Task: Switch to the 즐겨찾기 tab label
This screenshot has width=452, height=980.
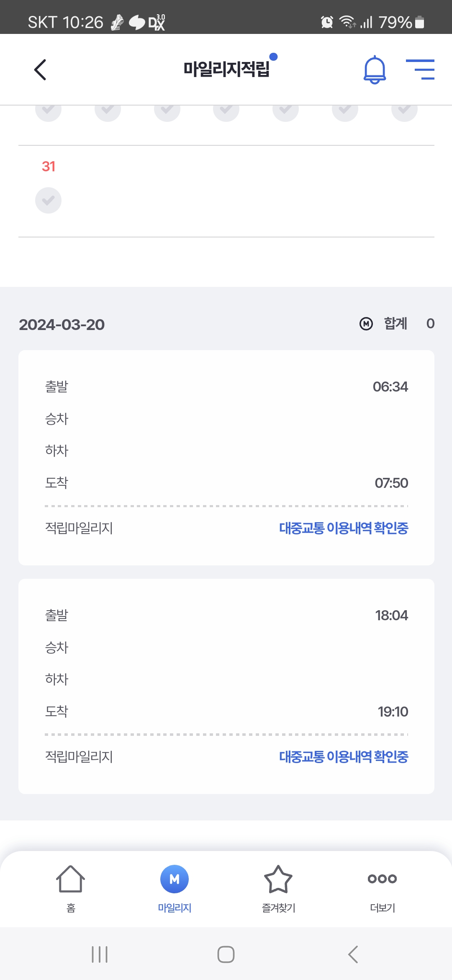Action: (278, 908)
